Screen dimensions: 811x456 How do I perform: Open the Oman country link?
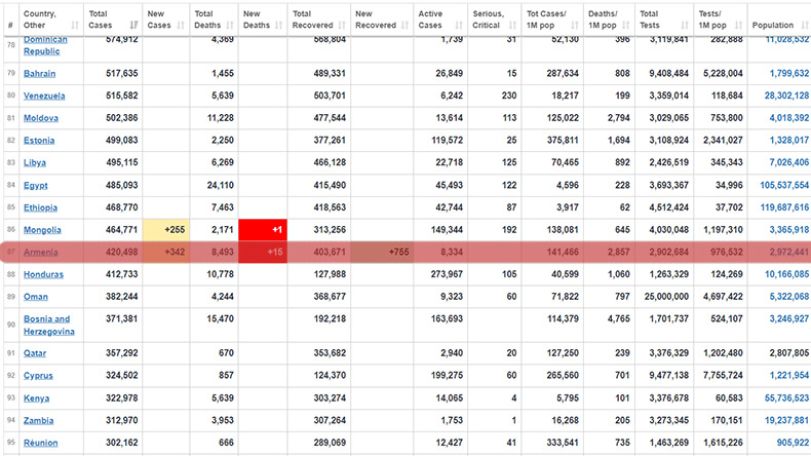point(35,296)
